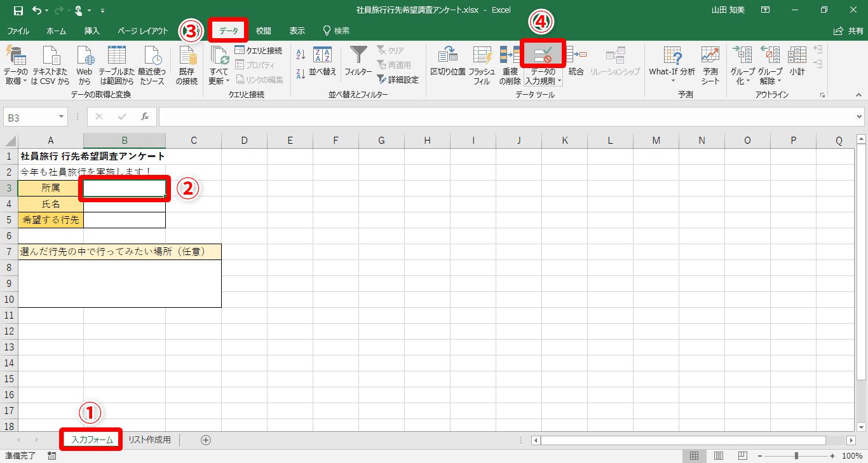This screenshot has width=868, height=463.
Task: Show Queries and Connections pane
Action: [x=258, y=50]
